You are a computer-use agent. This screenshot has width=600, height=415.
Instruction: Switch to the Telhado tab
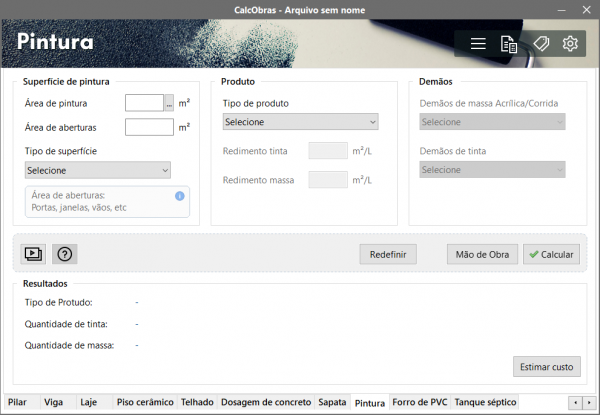(x=197, y=402)
